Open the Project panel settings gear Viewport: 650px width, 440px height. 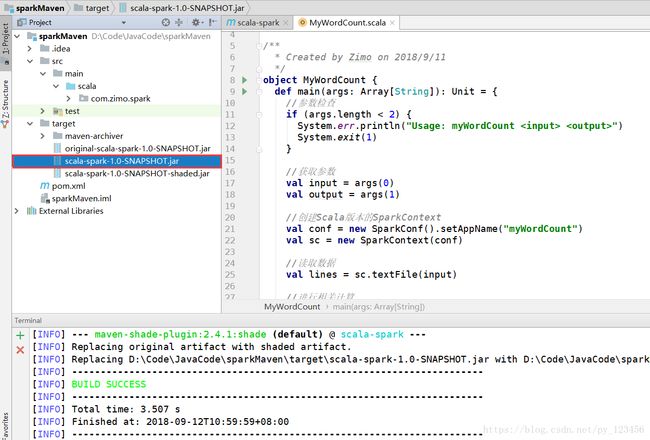[x=196, y=22]
